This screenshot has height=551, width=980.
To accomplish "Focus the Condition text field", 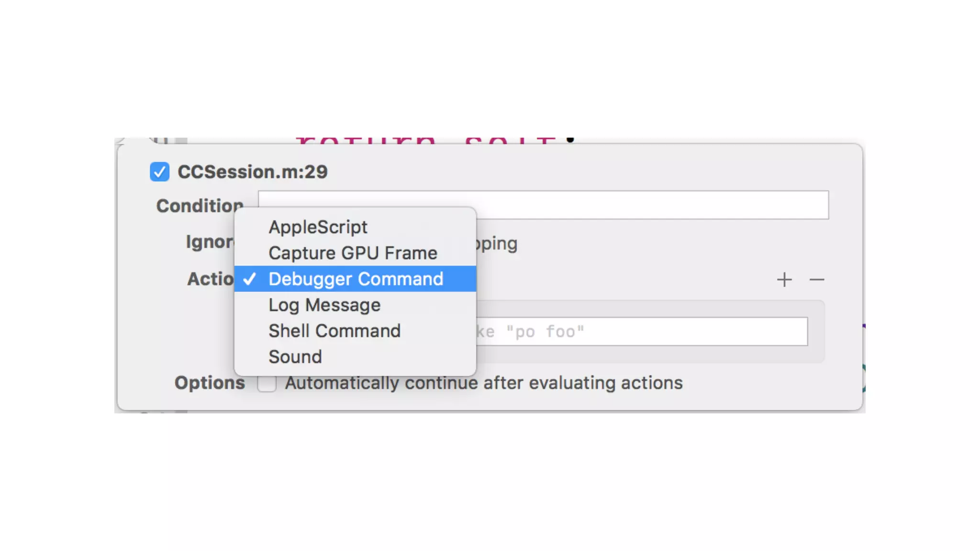I will 651,205.
